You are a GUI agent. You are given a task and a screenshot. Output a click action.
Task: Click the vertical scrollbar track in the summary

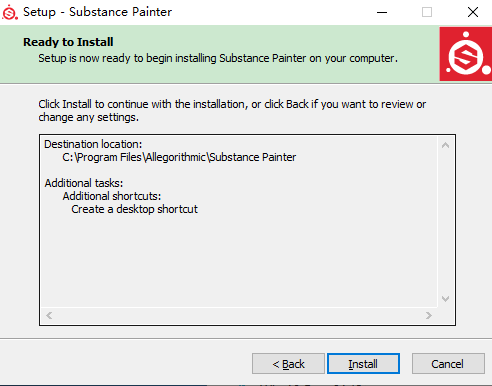coord(445,222)
